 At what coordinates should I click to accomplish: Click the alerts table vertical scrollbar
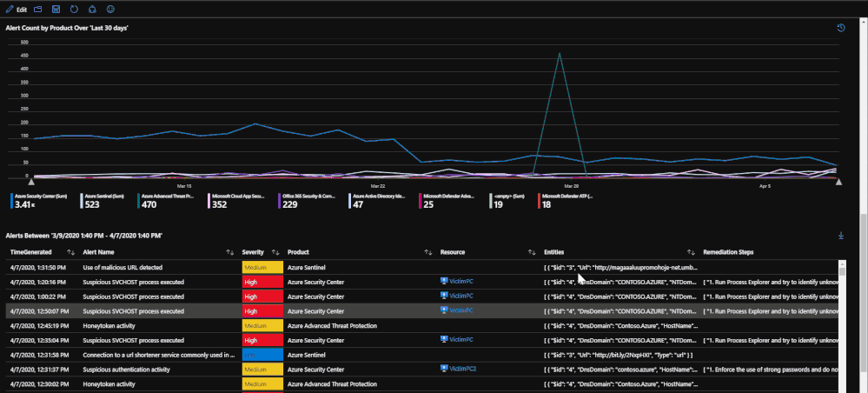tap(843, 326)
